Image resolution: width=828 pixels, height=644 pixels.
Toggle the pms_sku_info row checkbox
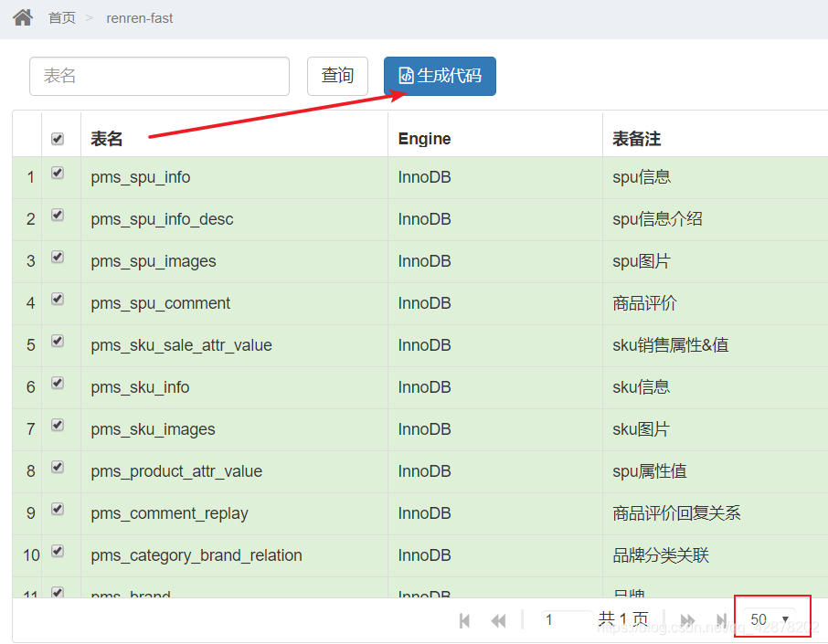pos(58,383)
